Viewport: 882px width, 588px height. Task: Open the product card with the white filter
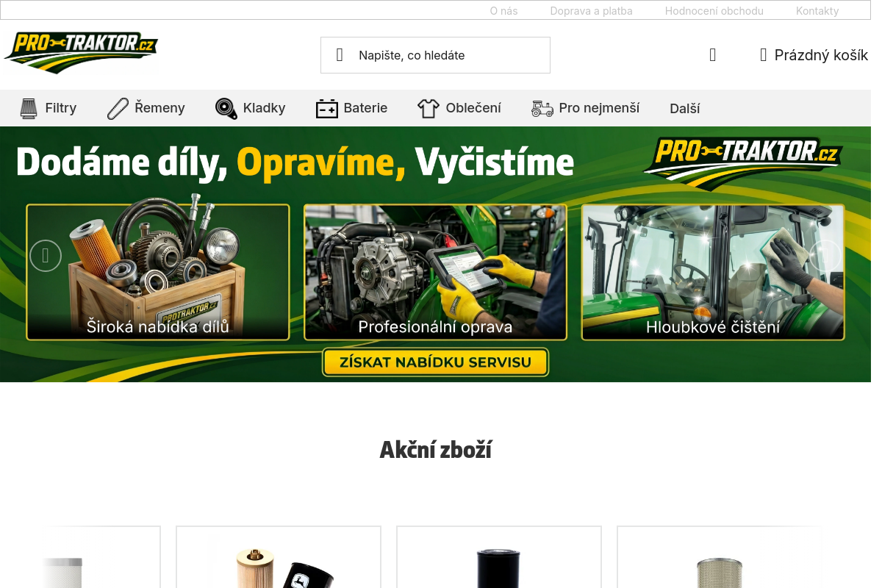(81, 557)
